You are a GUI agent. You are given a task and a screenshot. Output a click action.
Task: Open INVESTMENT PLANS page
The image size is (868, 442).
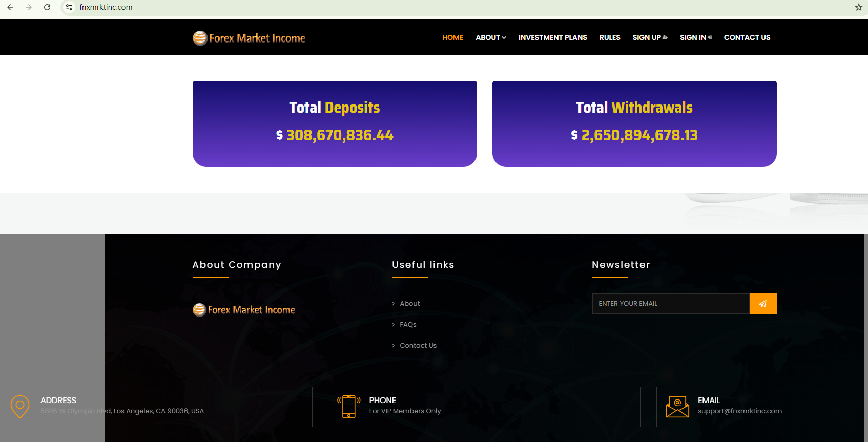pyautogui.click(x=553, y=37)
